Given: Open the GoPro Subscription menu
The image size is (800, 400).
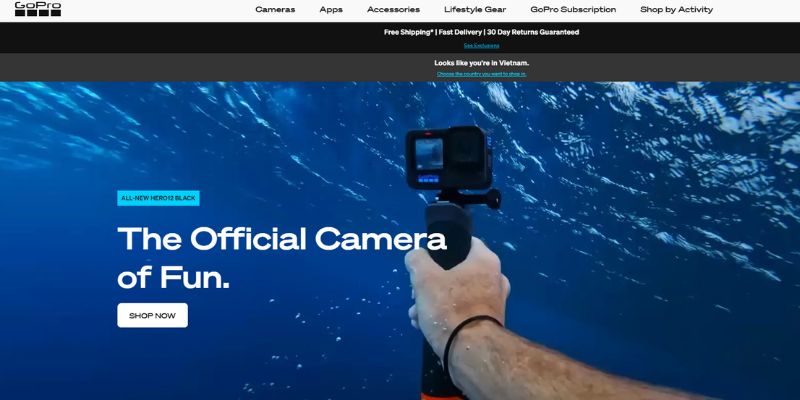Looking at the screenshot, I should click(573, 10).
